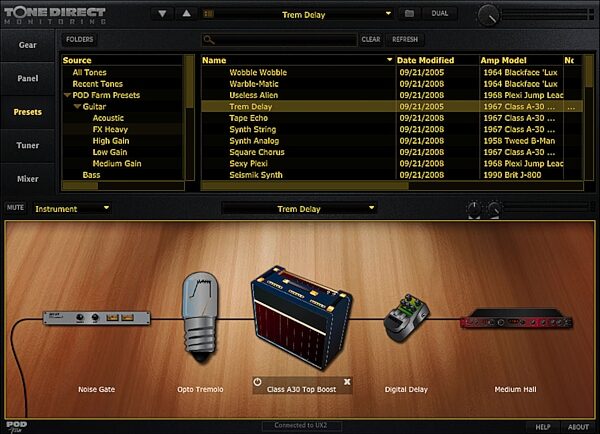Select the Acoustic folder
This screenshot has height=434, width=600.
[108, 118]
